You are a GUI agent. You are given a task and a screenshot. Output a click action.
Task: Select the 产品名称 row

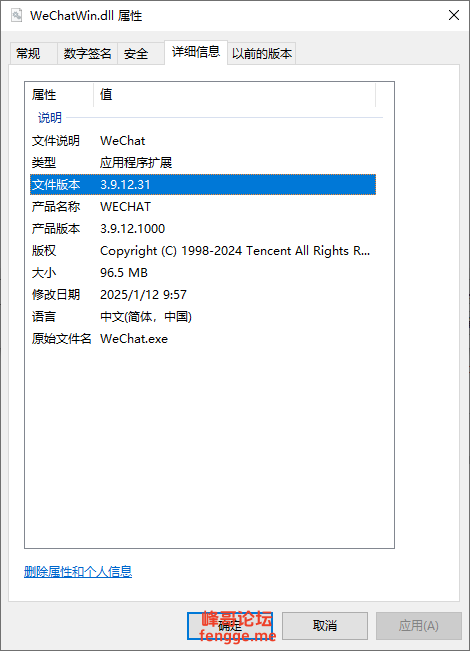[x=203, y=206]
